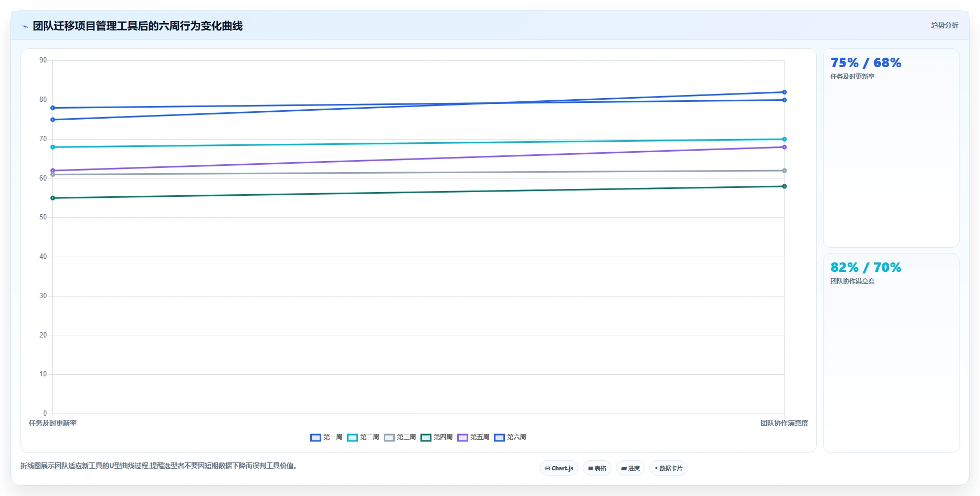The height and width of the screenshot is (496, 980).
Task: Click the dark green point at 任务及时更新率
Action: [x=52, y=198]
